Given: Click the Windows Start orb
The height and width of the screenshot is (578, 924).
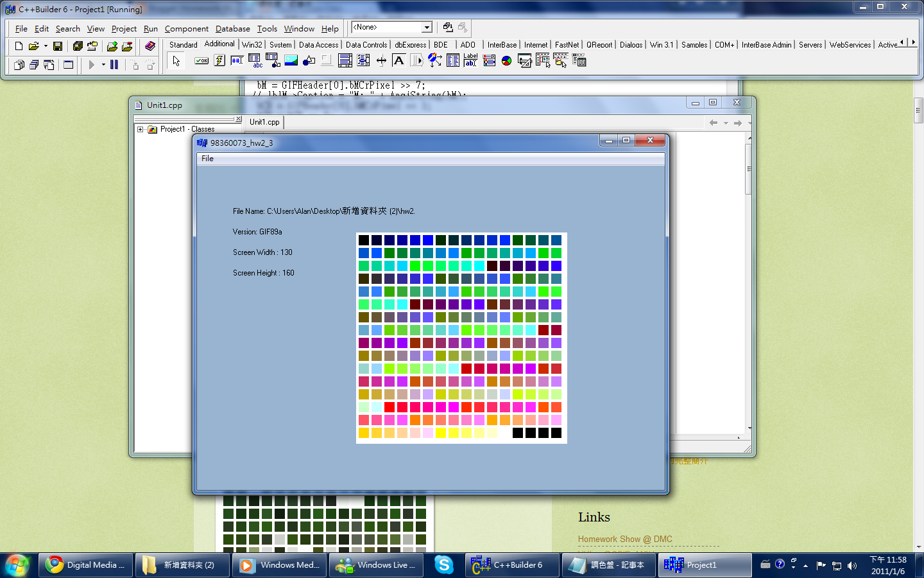Looking at the screenshot, I should click(x=17, y=565).
